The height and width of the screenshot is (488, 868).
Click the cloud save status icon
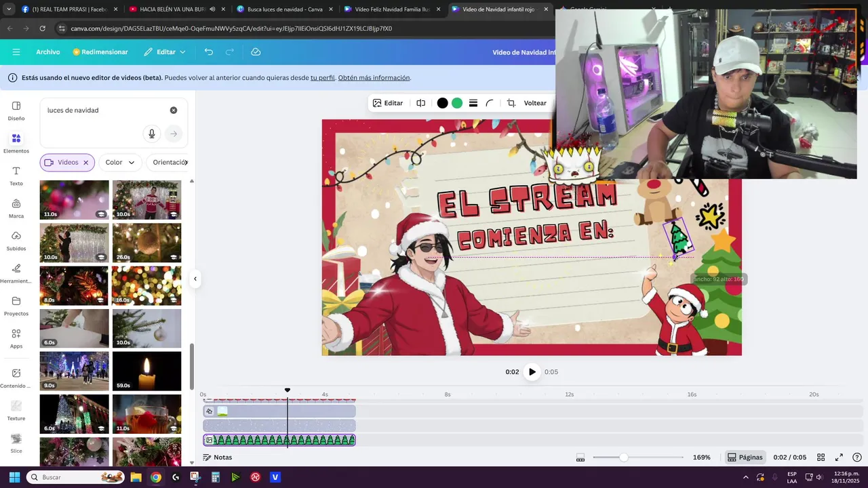256,52
